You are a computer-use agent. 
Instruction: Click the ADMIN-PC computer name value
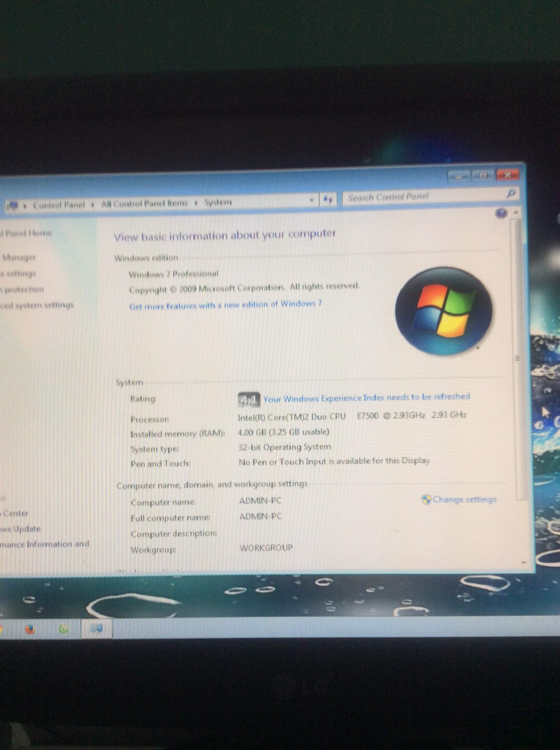[x=260, y=501]
